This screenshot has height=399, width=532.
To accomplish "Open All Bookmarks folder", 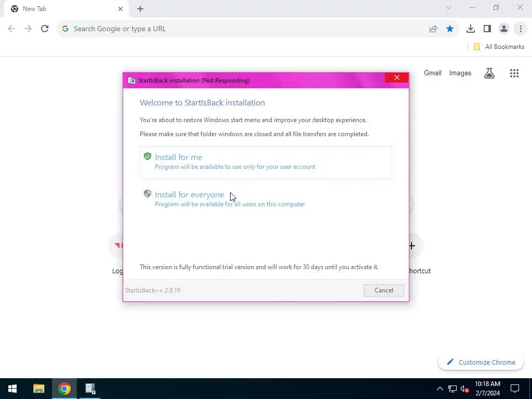I will tap(499, 47).
